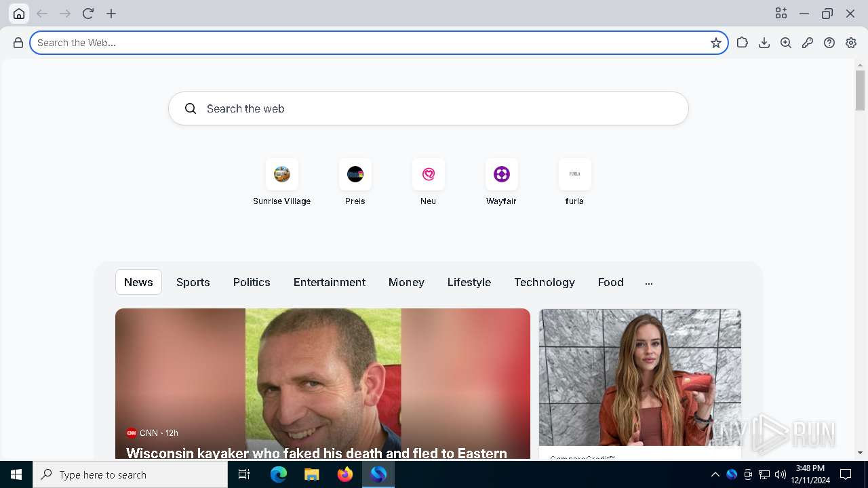
Task: Open the notification center icon
Action: 846,474
